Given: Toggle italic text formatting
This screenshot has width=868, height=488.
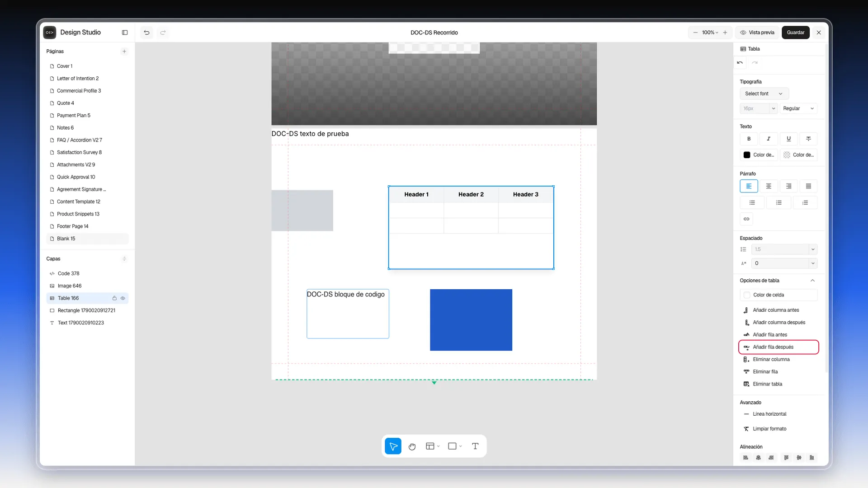Looking at the screenshot, I should [769, 139].
